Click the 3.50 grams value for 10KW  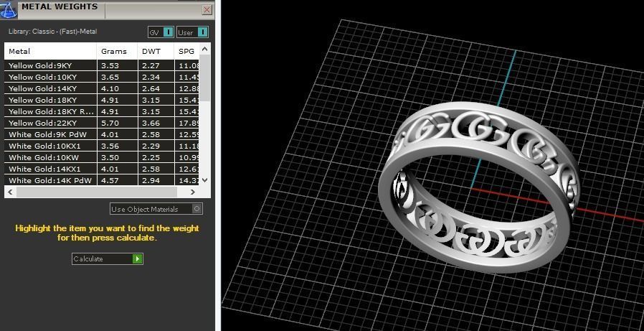point(110,157)
